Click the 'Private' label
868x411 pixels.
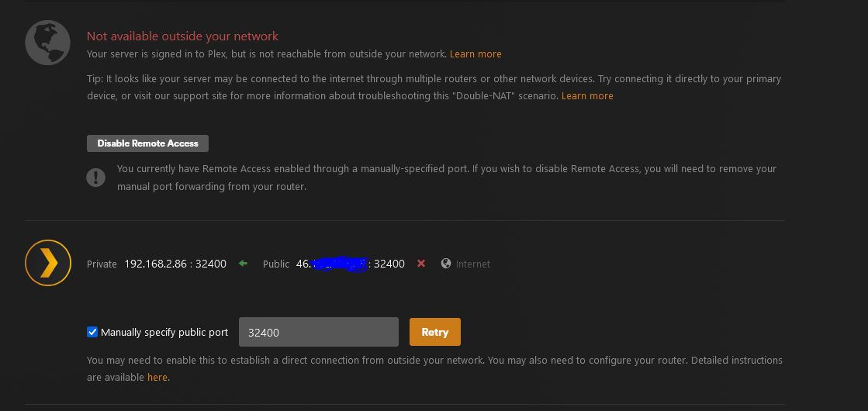102,264
